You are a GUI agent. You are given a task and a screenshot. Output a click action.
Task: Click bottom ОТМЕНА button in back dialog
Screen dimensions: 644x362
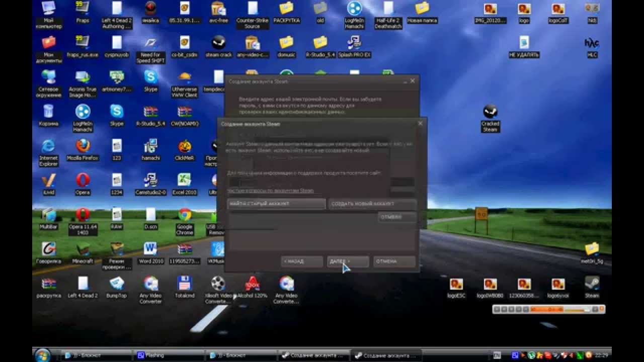pyautogui.click(x=394, y=261)
